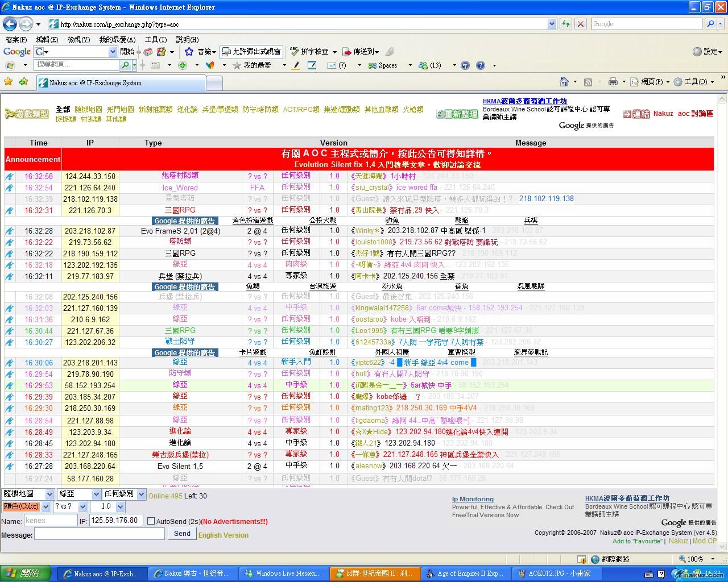Click the page vertical scrollbar up arrow
The width and height of the screenshot is (728, 582).
coord(723,99)
